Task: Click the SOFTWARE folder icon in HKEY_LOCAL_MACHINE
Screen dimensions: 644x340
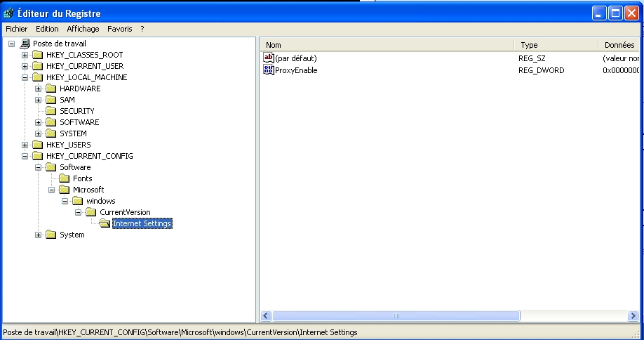Action: [51, 122]
